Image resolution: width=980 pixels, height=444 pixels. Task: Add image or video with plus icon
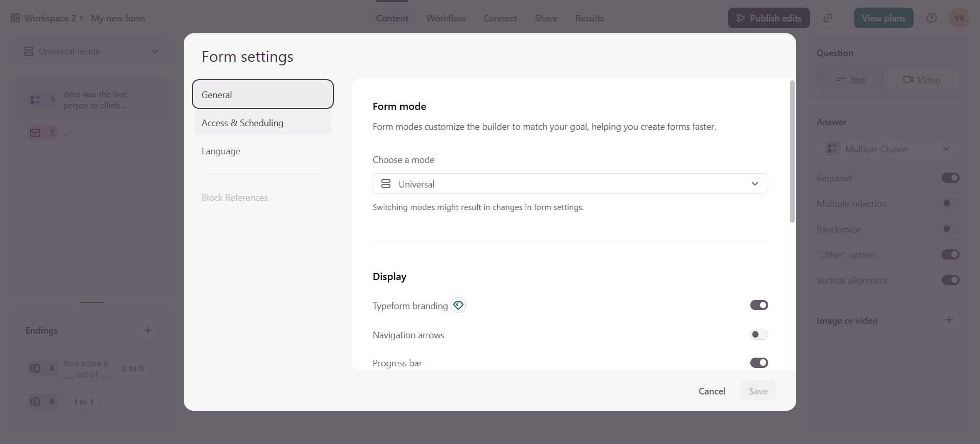949,320
